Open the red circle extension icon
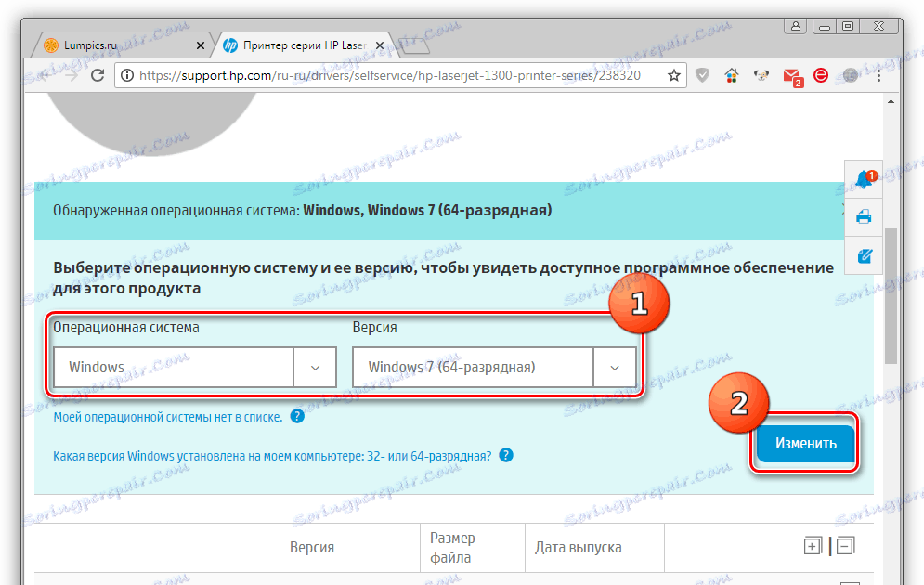The image size is (924, 585). coord(821,75)
